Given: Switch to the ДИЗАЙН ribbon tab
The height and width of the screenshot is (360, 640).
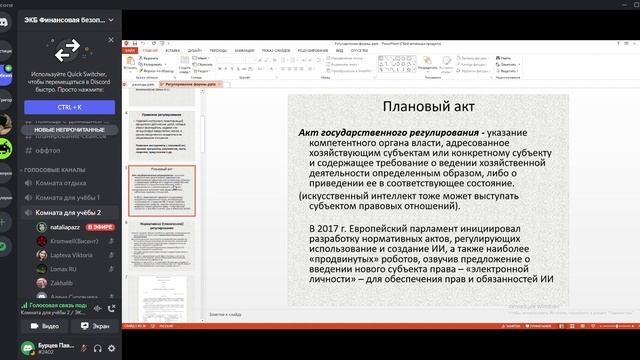Looking at the screenshot, I should [195, 51].
